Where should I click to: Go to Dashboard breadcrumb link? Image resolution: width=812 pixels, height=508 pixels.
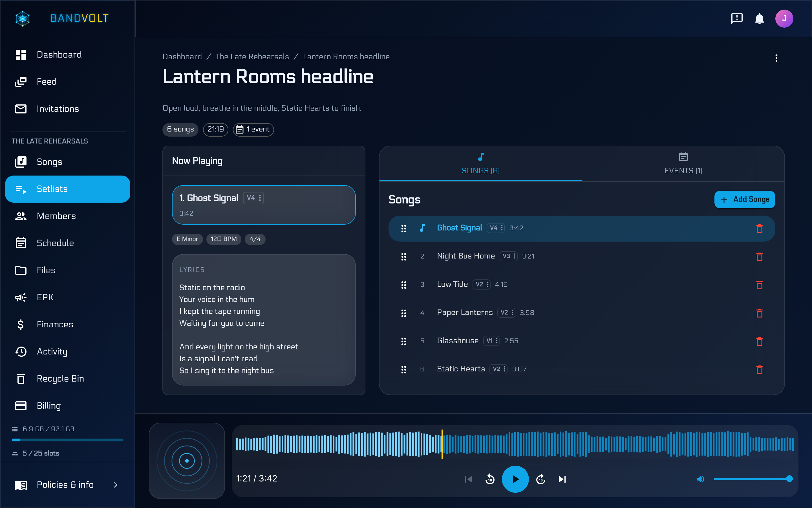(182, 57)
